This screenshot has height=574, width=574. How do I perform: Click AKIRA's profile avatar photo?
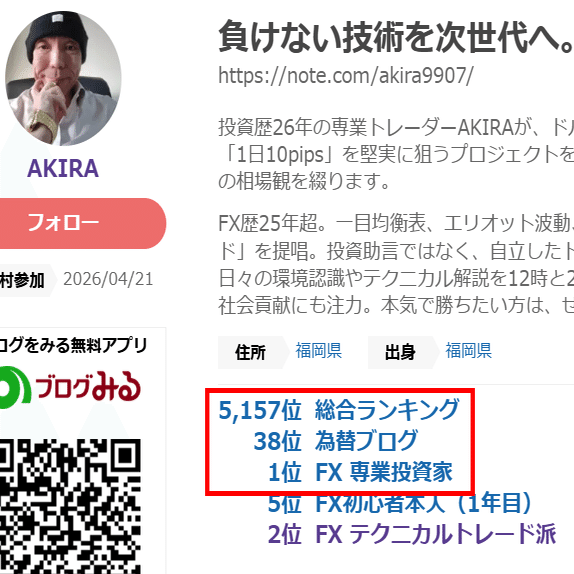pyautogui.click(x=63, y=78)
